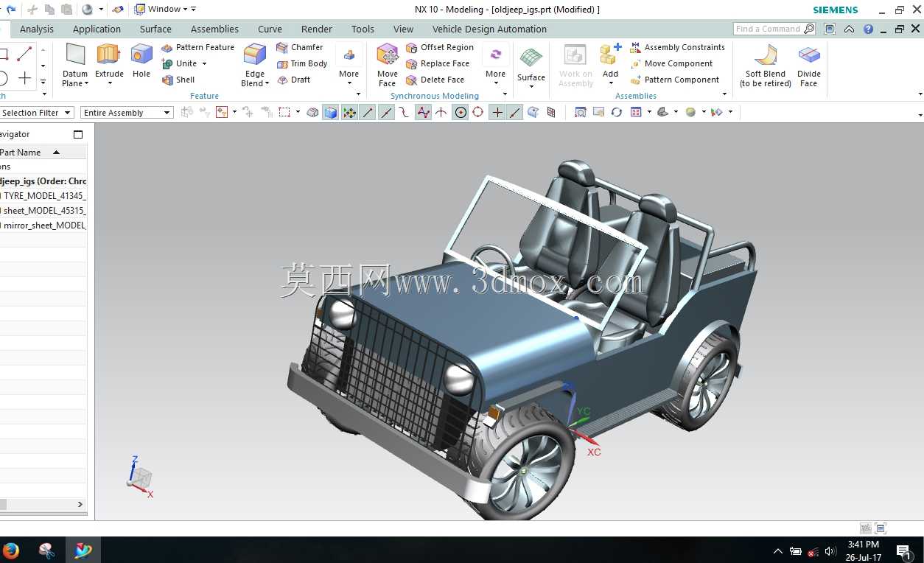Toggle Snap to Mid Point icon
This screenshot has width=924, height=563.
pyautogui.click(x=386, y=112)
